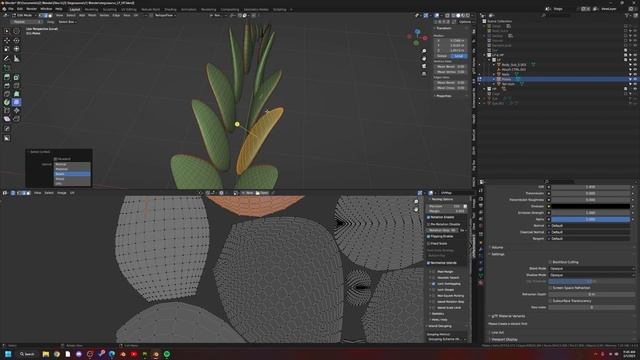Select the Move tool

(x=7, y=40)
